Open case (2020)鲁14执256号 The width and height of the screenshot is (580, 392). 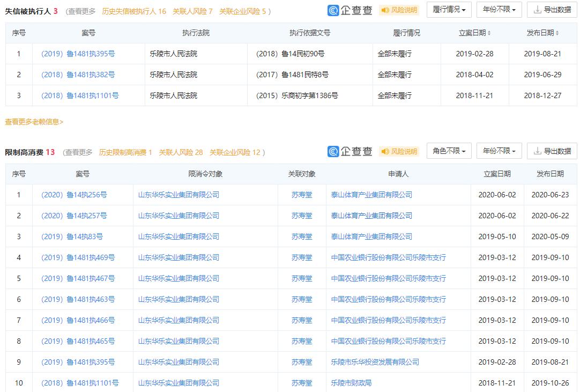click(x=74, y=195)
